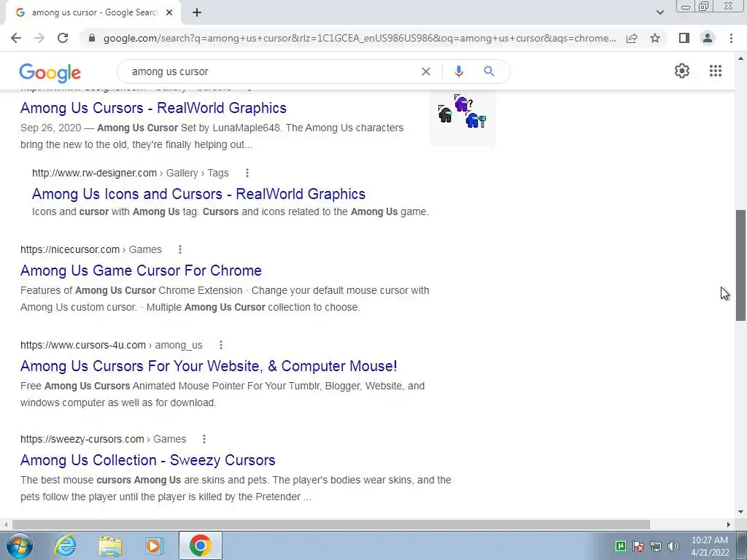
Task: Click the scroll left arrow at the bottom
Action: click(x=5, y=524)
